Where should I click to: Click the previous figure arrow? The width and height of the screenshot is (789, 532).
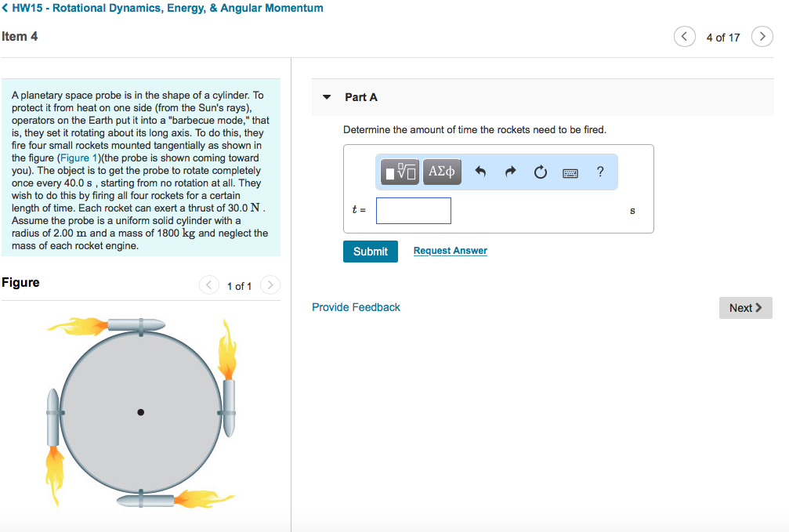click(208, 284)
